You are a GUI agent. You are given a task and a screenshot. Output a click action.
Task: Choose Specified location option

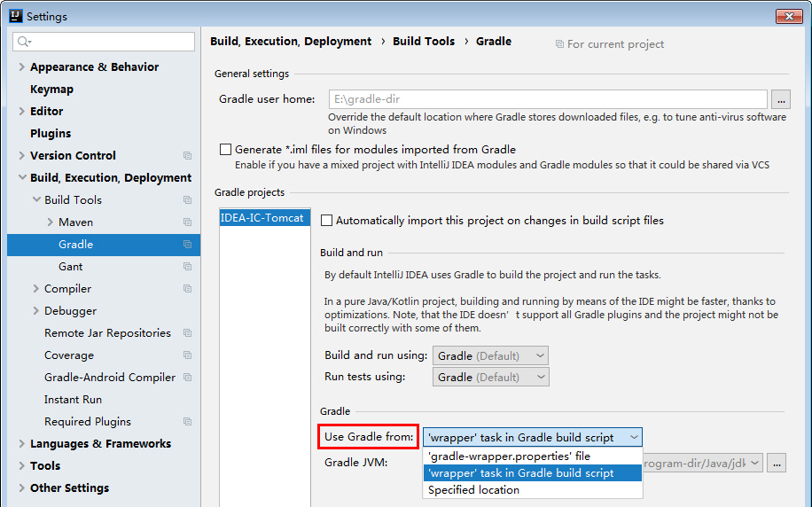pos(533,490)
